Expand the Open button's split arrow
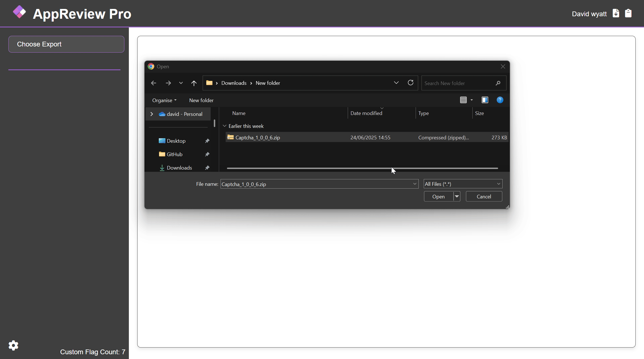The image size is (644, 359). point(457,196)
